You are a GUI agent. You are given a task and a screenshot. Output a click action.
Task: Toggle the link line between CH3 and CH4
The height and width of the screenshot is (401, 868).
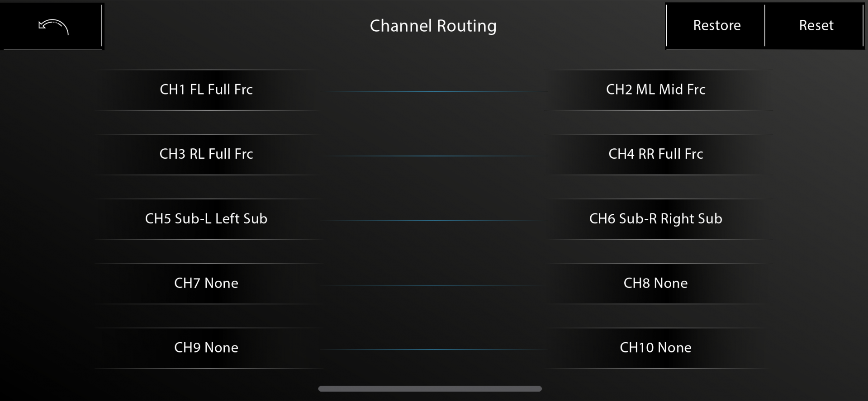431,156
